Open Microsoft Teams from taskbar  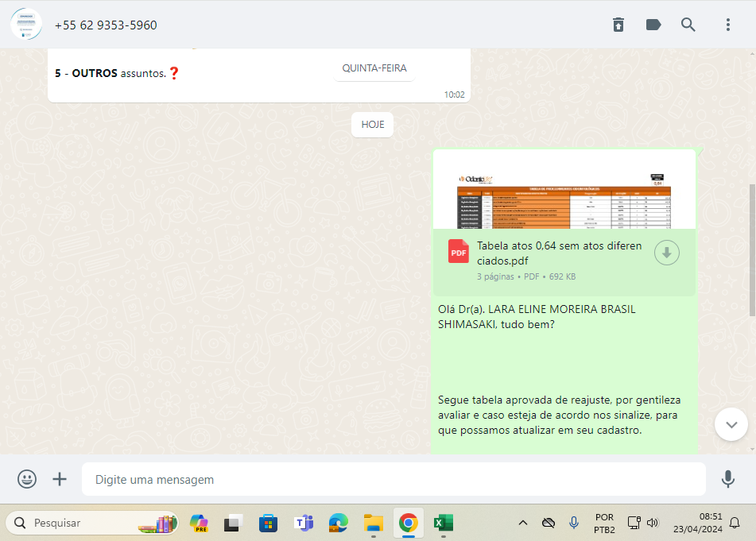pos(304,523)
